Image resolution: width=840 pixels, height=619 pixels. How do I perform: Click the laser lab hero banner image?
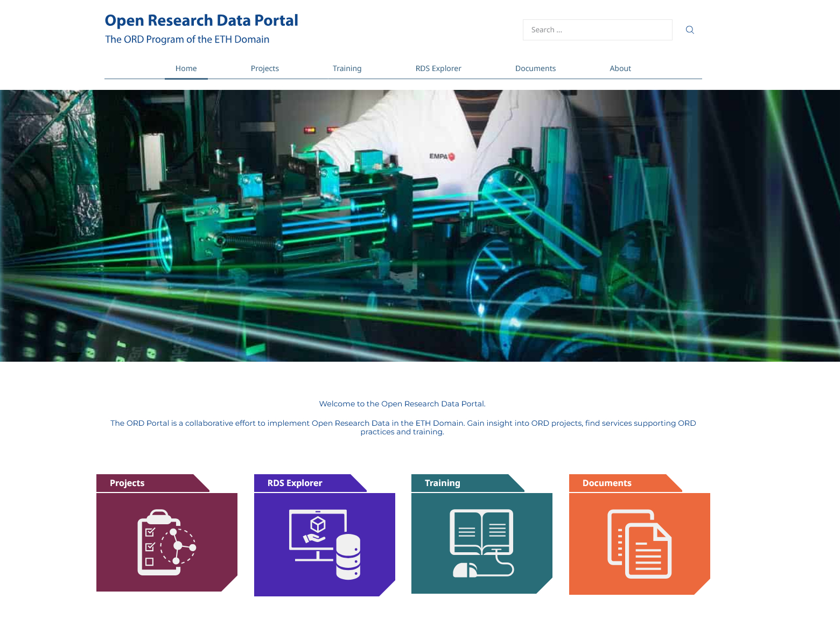[420, 226]
